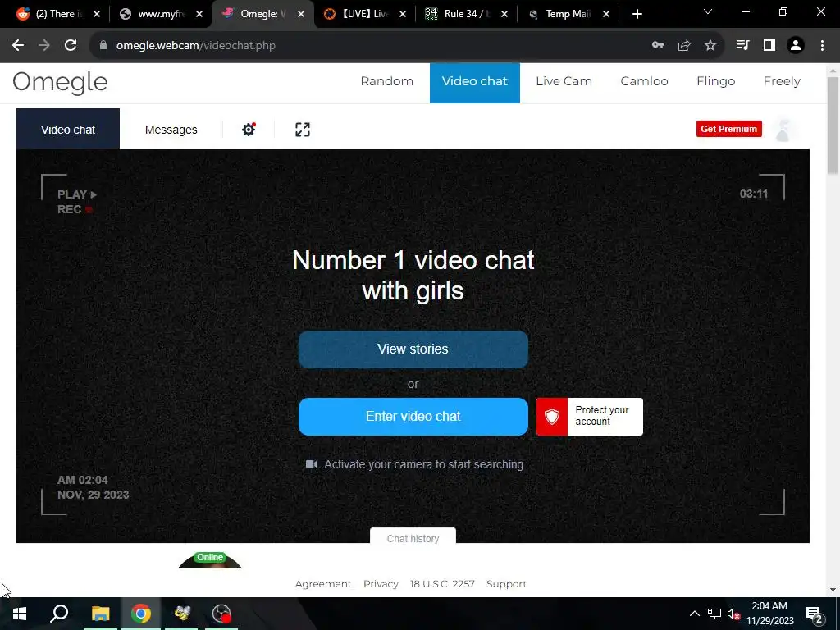The image size is (840, 630).
Task: Show hidden system tray icons
Action: point(694,614)
